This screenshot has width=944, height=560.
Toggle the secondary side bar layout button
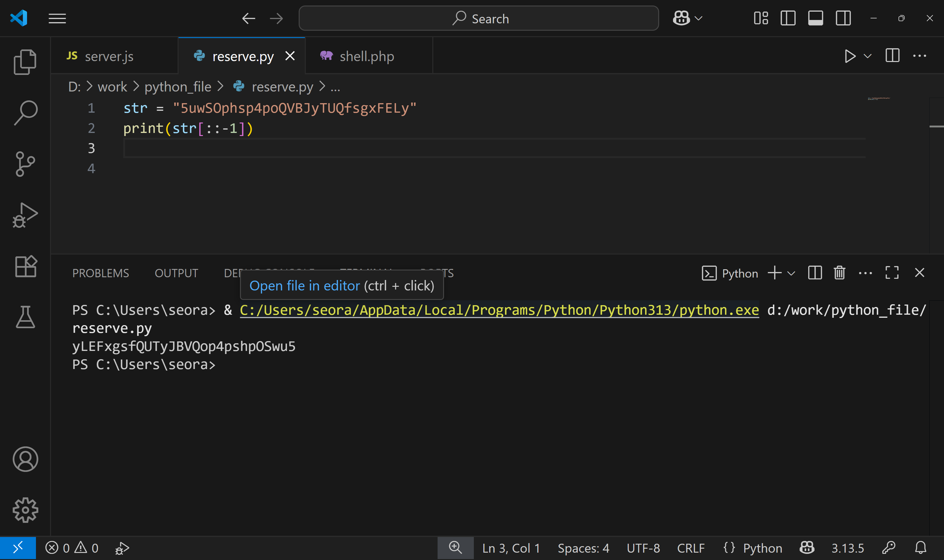tap(843, 18)
